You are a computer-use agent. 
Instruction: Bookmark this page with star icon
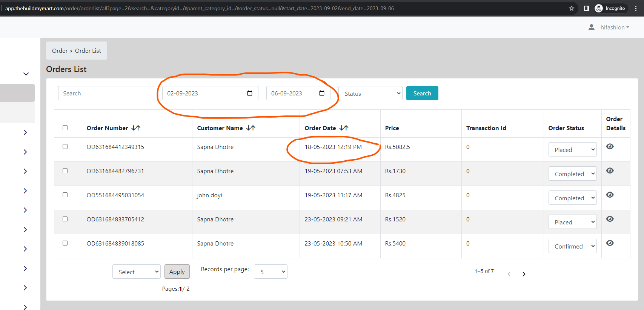[x=572, y=8]
